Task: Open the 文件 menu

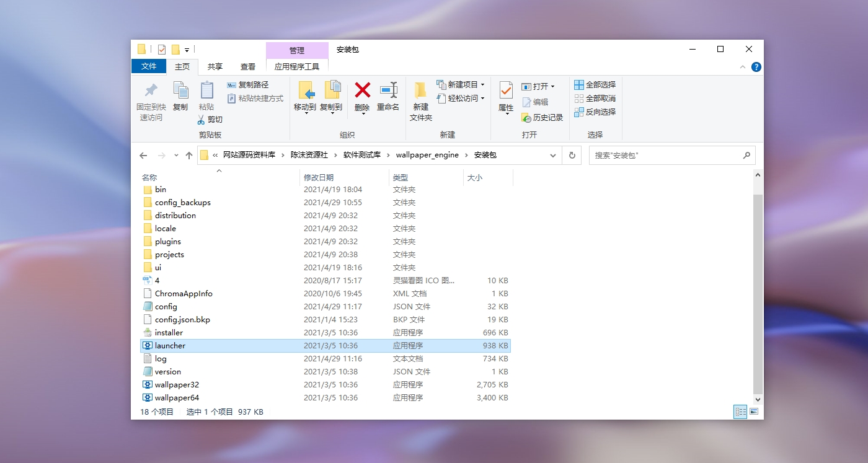Action: click(x=149, y=66)
